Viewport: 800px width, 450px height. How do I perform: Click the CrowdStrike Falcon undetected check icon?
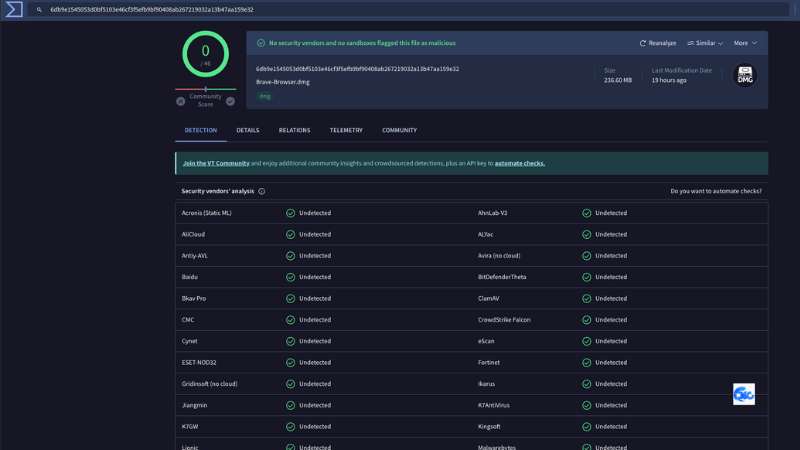pos(587,320)
